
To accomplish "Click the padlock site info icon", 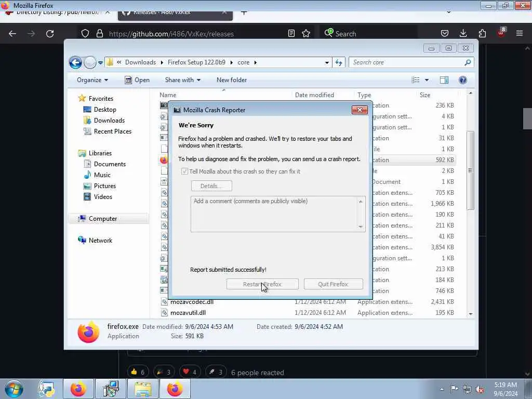I will pyautogui.click(x=99, y=34).
